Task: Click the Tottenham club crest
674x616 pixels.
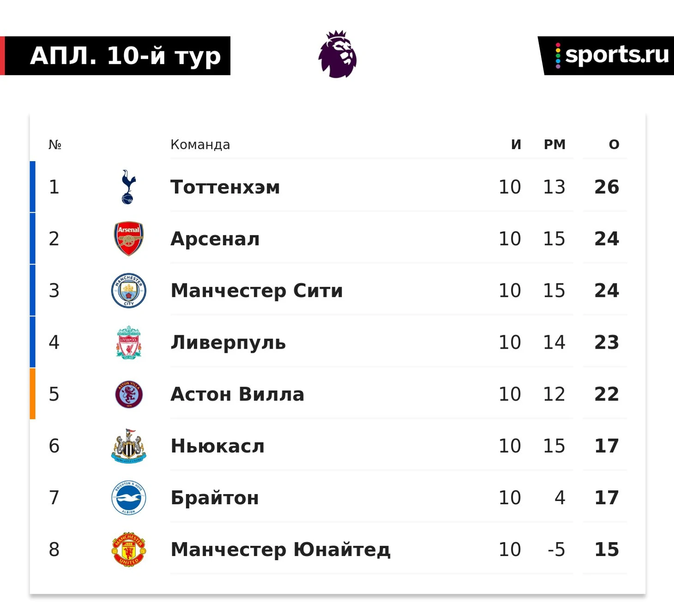Action: point(128,187)
